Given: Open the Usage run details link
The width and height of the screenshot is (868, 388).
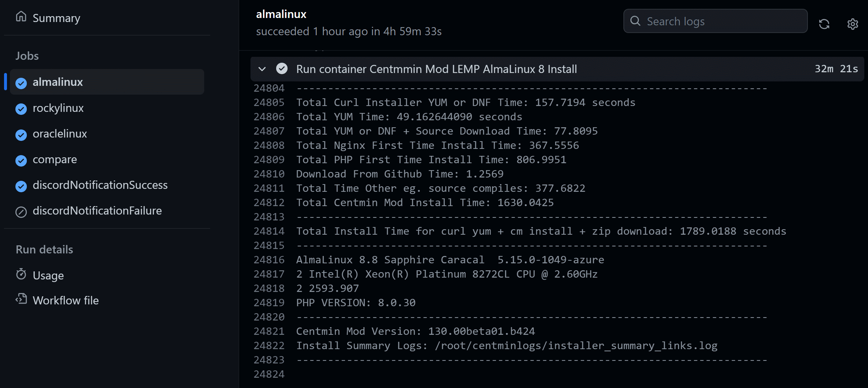Looking at the screenshot, I should click(x=48, y=275).
